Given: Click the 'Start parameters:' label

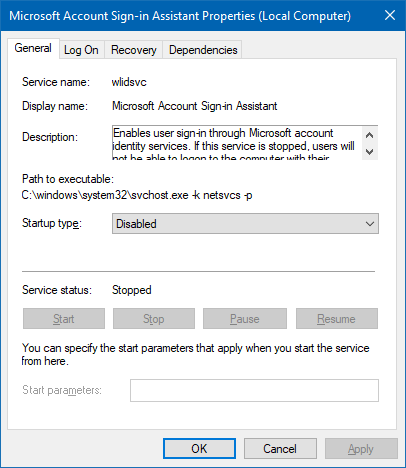Looking at the screenshot, I should pos(62,390).
